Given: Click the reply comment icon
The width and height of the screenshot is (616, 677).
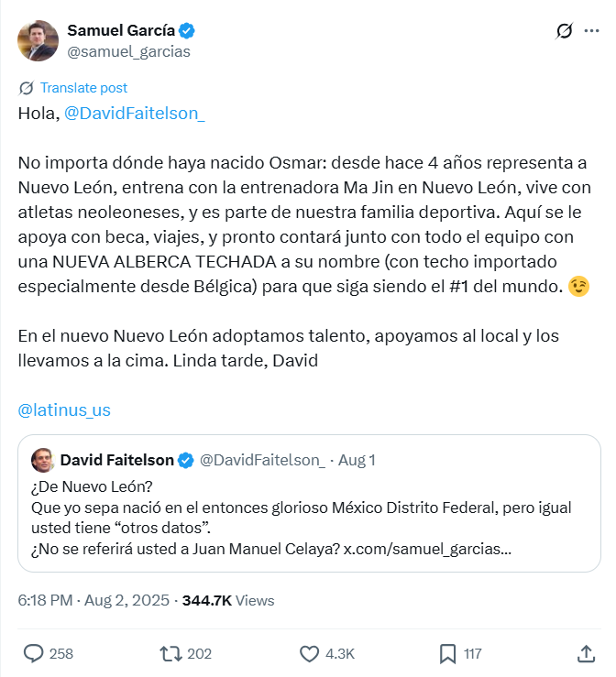Looking at the screenshot, I should (x=34, y=653).
